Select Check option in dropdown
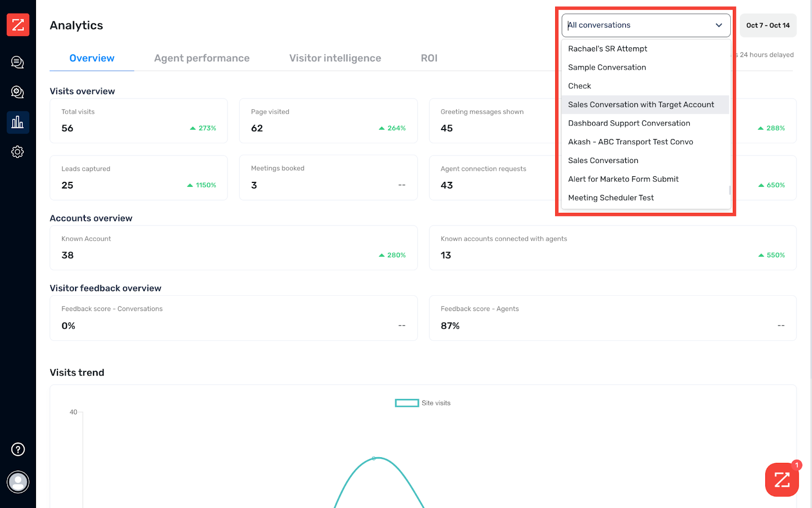The image size is (812, 508). pyautogui.click(x=646, y=86)
